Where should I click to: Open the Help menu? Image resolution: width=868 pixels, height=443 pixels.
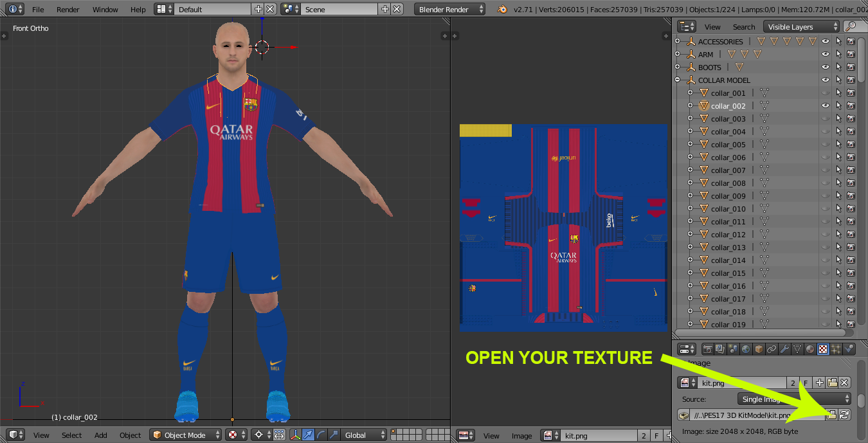138,10
